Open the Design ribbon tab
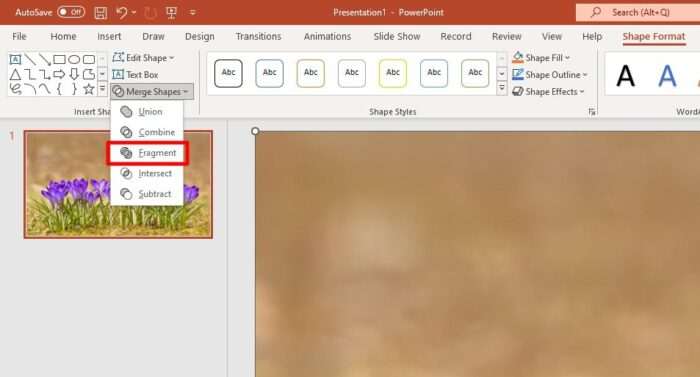The width and height of the screenshot is (700, 377). 200,36
